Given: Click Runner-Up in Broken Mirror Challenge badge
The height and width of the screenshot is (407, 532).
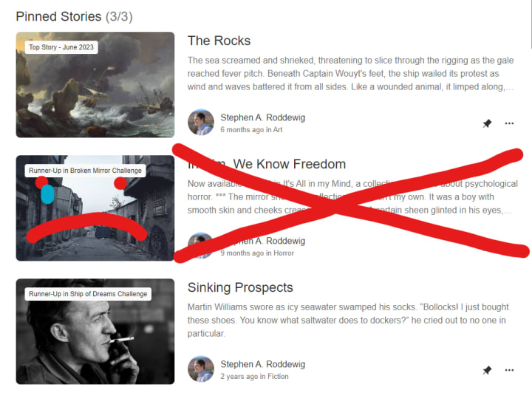Looking at the screenshot, I should pos(85,171).
